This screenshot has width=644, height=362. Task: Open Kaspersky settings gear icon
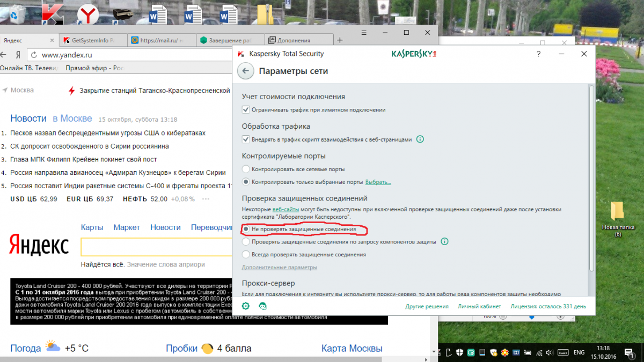pyautogui.click(x=245, y=306)
